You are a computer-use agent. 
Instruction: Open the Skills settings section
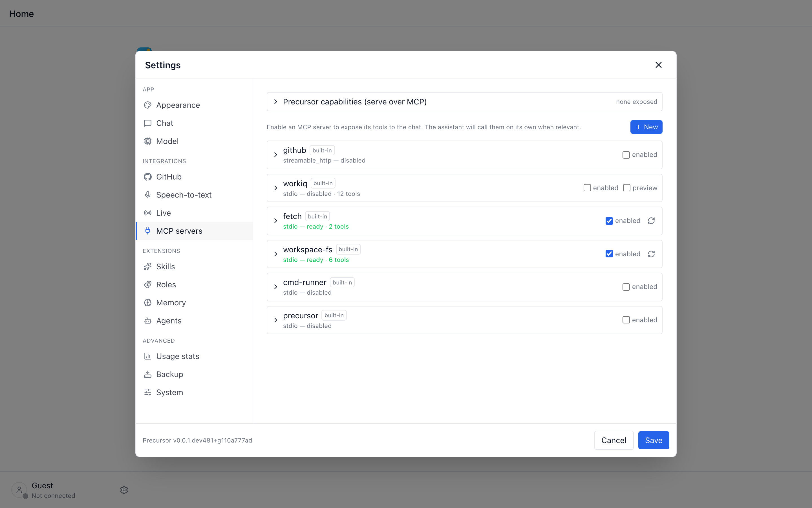point(194,266)
